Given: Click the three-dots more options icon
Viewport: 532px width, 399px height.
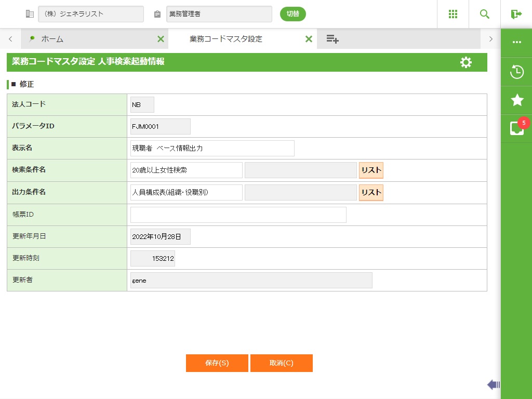Looking at the screenshot, I should tap(517, 43).
